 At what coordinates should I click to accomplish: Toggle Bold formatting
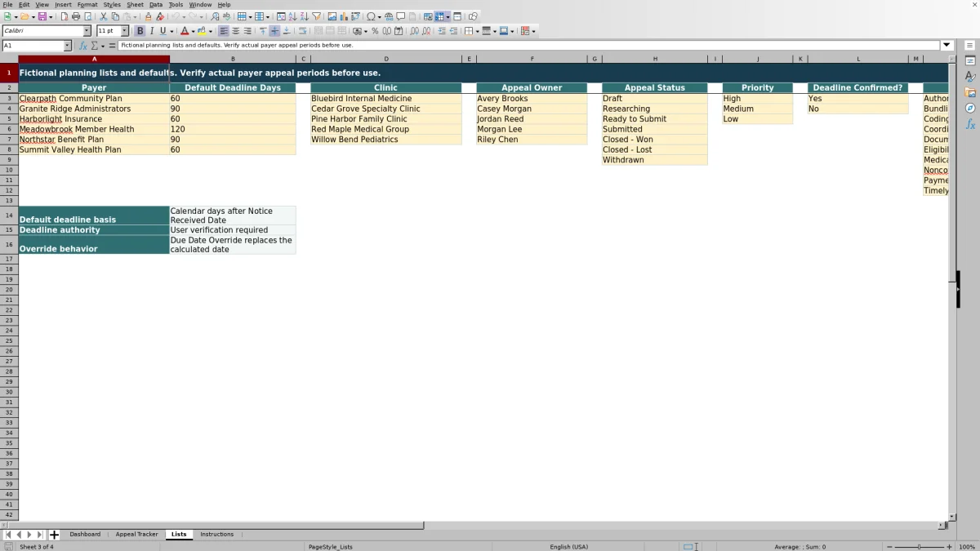140,31
